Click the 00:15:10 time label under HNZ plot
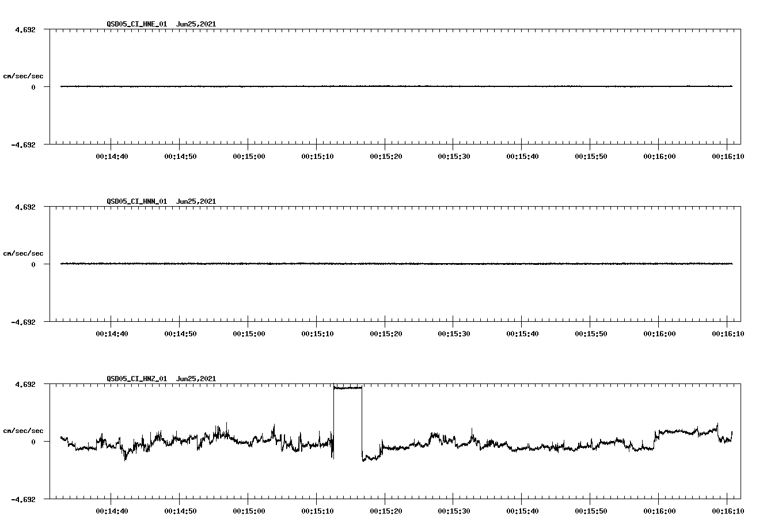 [x=317, y=511]
